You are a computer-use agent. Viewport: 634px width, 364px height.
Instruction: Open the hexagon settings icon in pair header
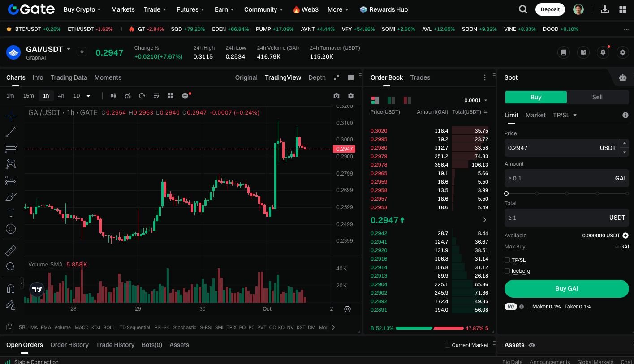pyautogui.click(x=622, y=52)
